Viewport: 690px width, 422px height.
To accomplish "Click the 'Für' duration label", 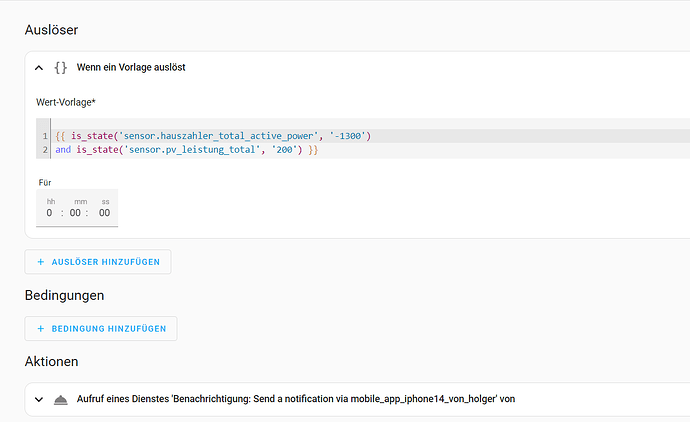I will pyautogui.click(x=45, y=182).
